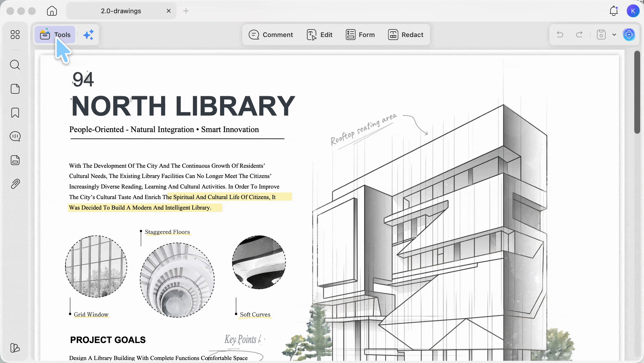
Task: Switch to Edit mode
Action: (x=320, y=35)
